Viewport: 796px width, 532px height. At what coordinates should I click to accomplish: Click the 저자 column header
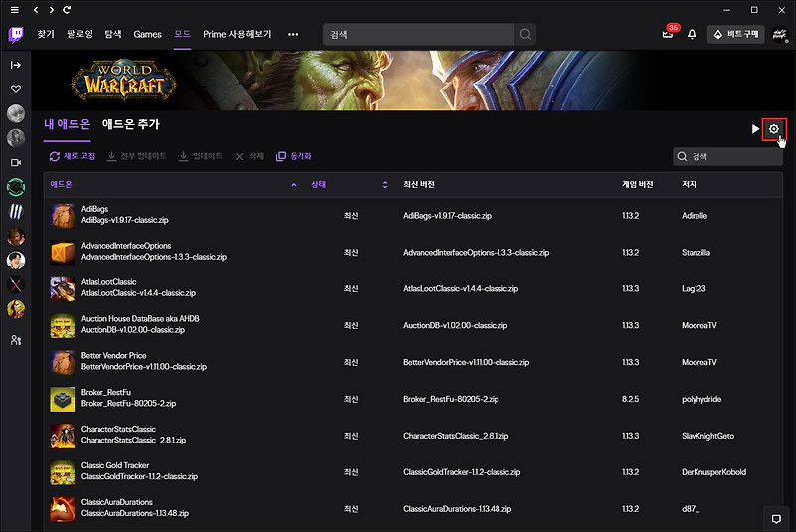(x=689, y=185)
